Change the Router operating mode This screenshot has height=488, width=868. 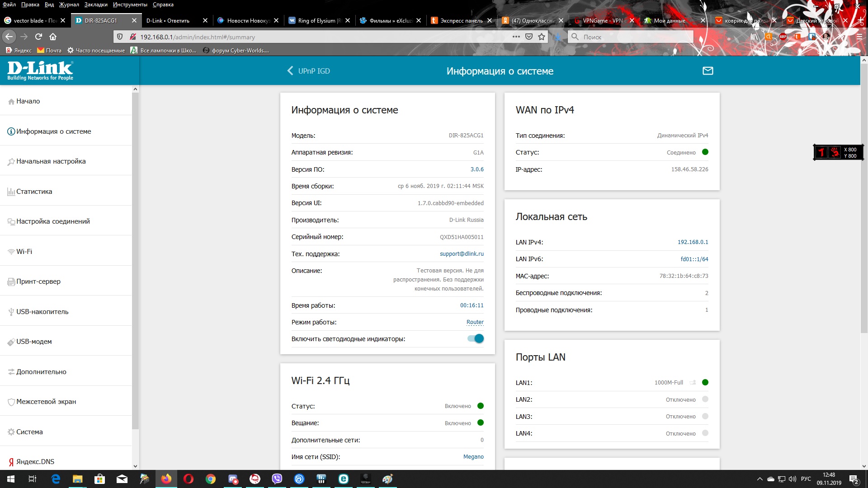[x=475, y=322]
